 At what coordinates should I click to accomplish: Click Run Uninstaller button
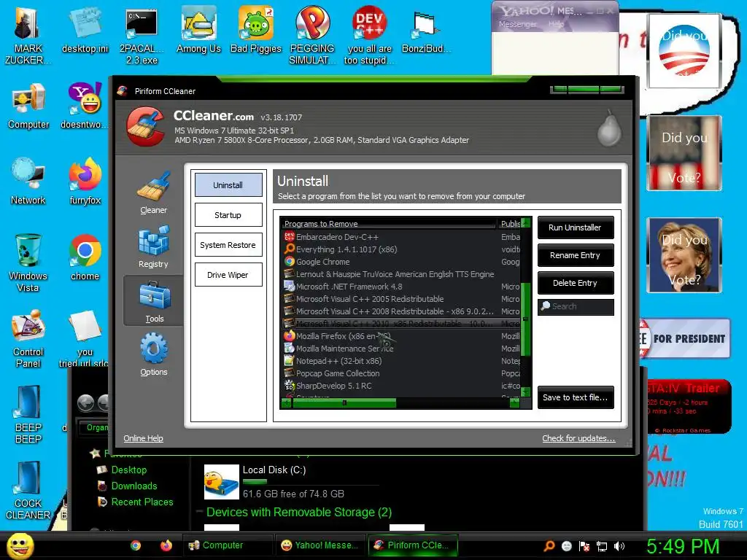pos(576,227)
